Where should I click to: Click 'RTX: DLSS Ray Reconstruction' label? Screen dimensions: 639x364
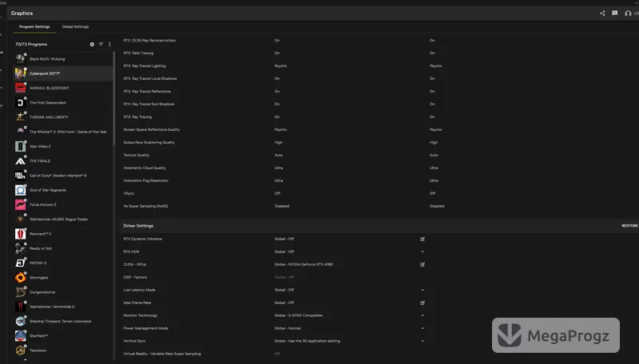149,40
